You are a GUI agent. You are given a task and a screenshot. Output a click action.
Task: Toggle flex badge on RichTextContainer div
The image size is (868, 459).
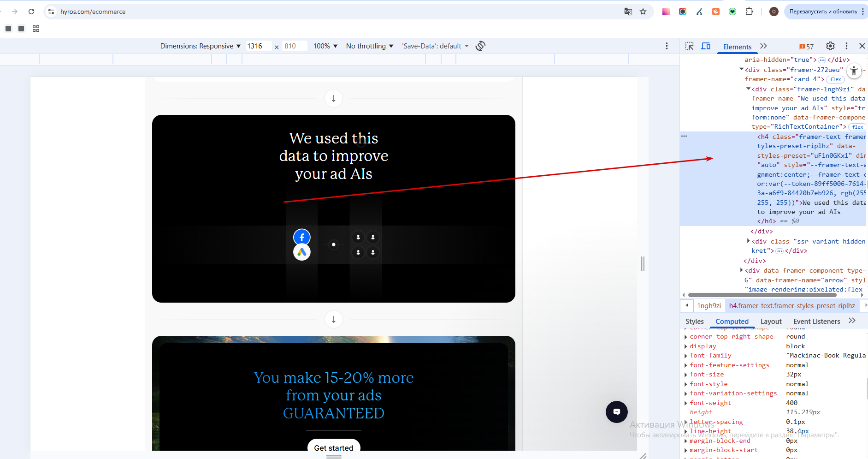point(858,127)
